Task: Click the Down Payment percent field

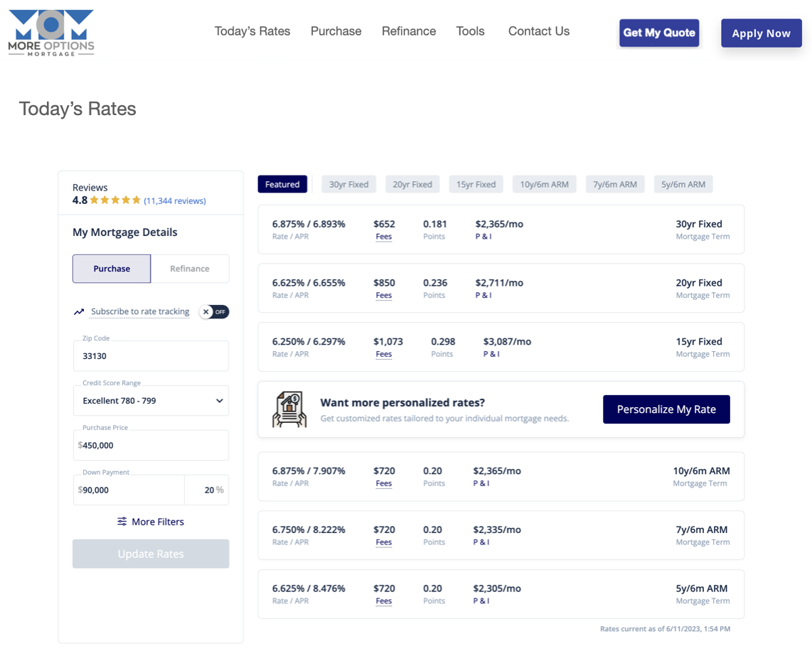Action: tap(207, 490)
